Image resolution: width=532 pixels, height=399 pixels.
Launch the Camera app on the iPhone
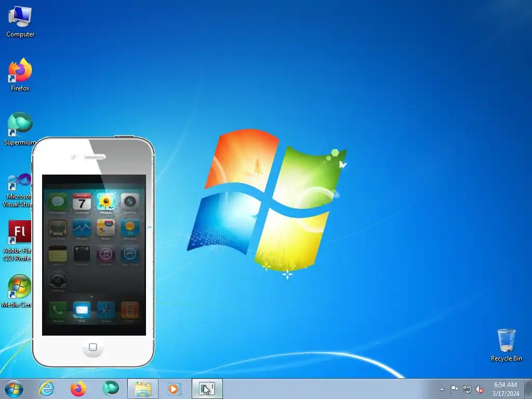pos(130,202)
